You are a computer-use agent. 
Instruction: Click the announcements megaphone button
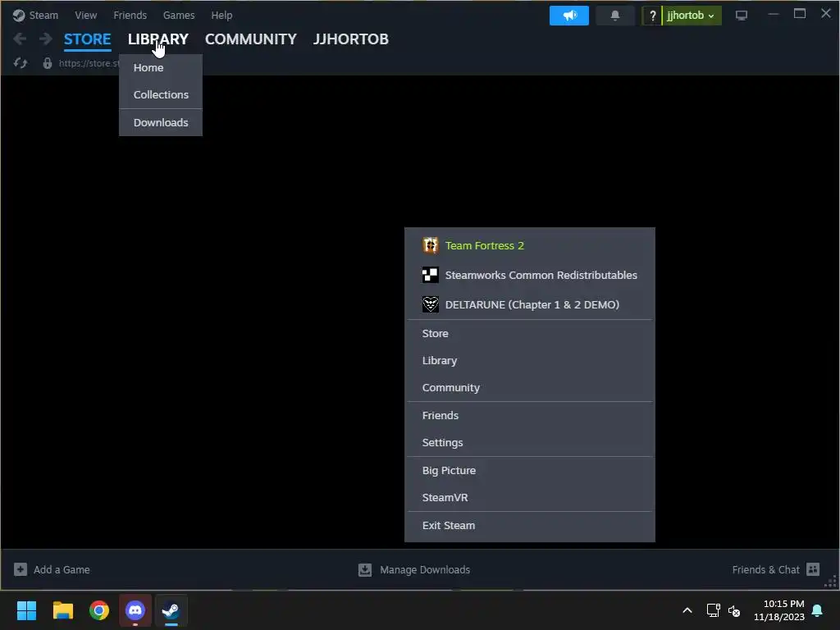pyautogui.click(x=569, y=16)
